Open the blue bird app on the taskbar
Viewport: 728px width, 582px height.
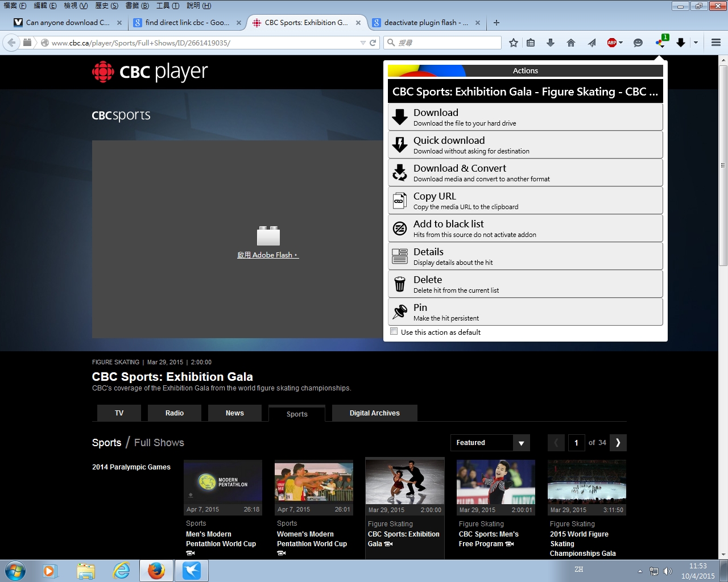(192, 571)
